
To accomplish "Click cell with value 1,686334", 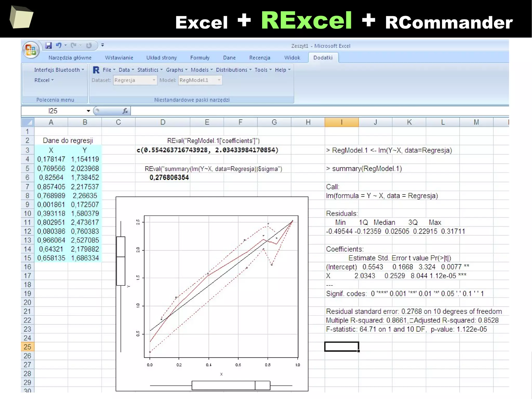I will [x=85, y=258].
